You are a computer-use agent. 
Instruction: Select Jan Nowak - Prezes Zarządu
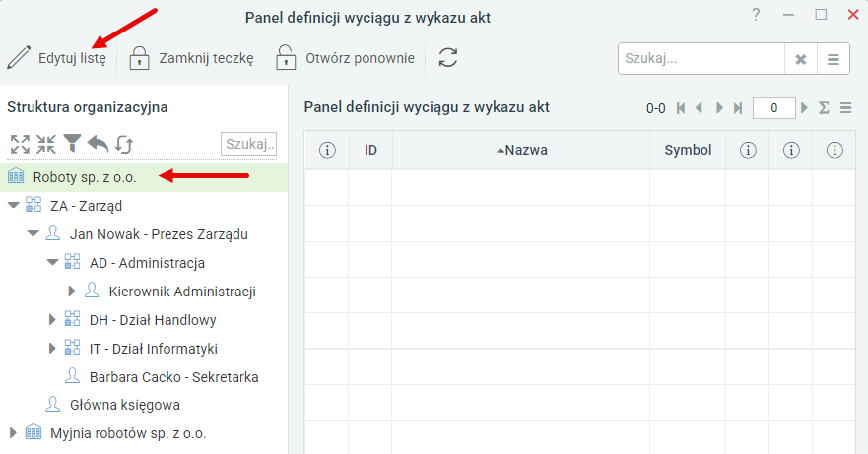coord(159,234)
